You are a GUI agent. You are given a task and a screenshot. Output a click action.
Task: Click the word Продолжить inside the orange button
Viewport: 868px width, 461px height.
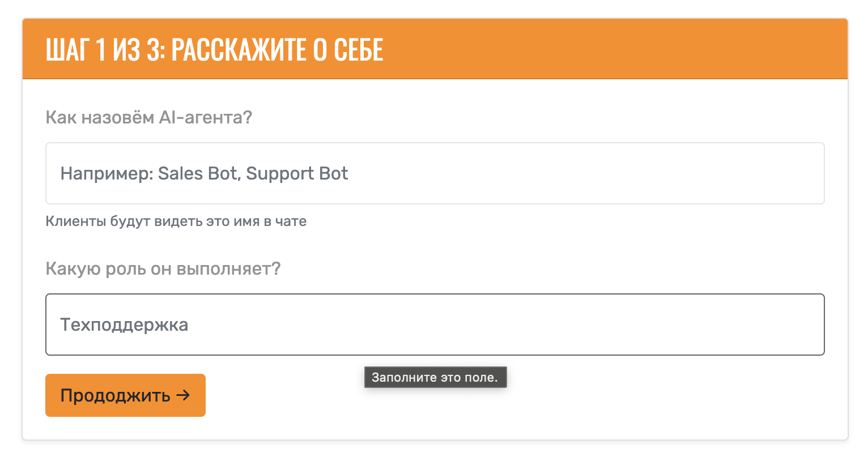[x=116, y=395]
